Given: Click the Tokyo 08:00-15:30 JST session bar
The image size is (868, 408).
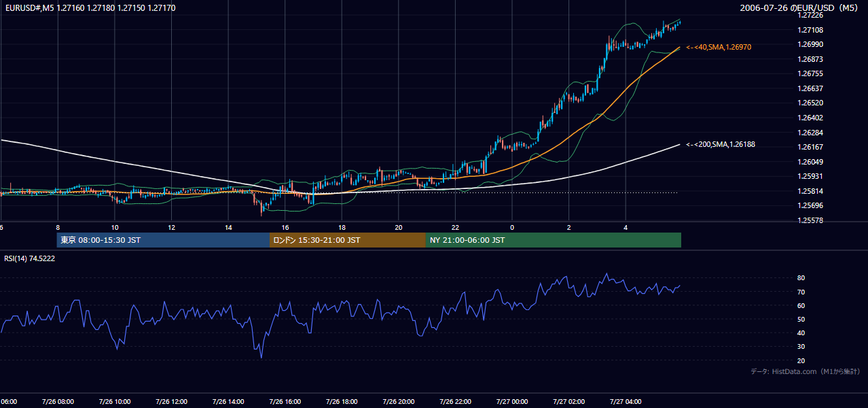Looking at the screenshot, I should click(163, 240).
